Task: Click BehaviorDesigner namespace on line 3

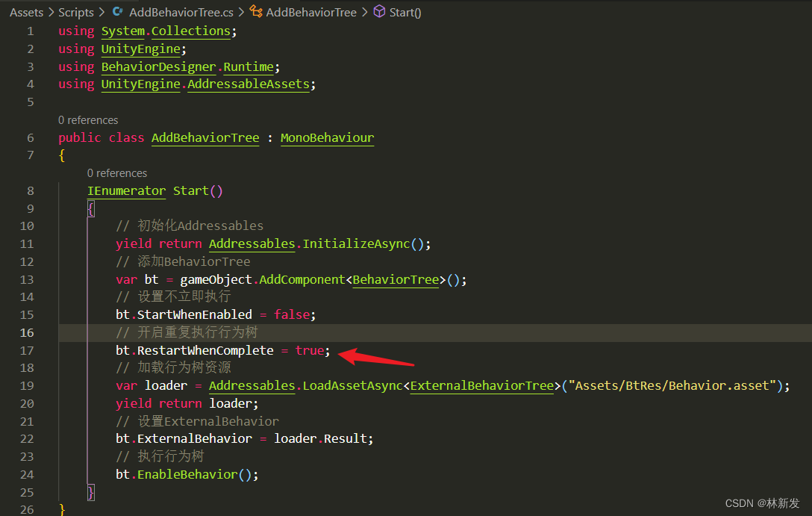Action: pyautogui.click(x=158, y=66)
